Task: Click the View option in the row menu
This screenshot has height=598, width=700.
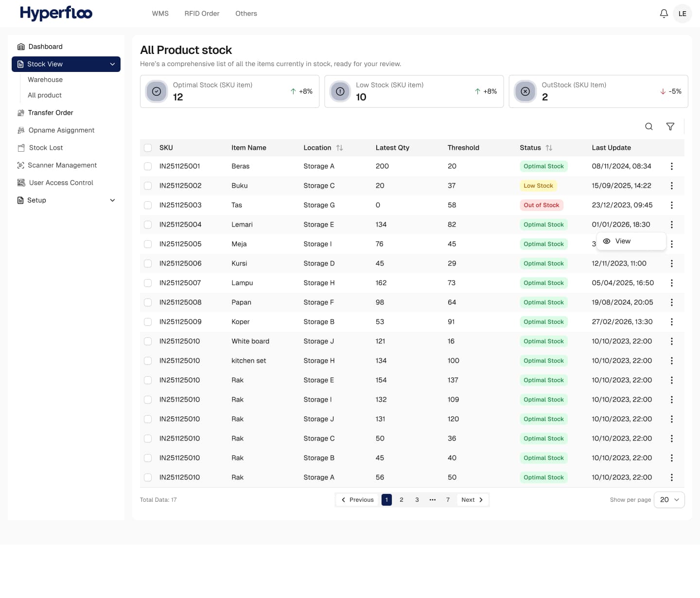Action: point(623,241)
